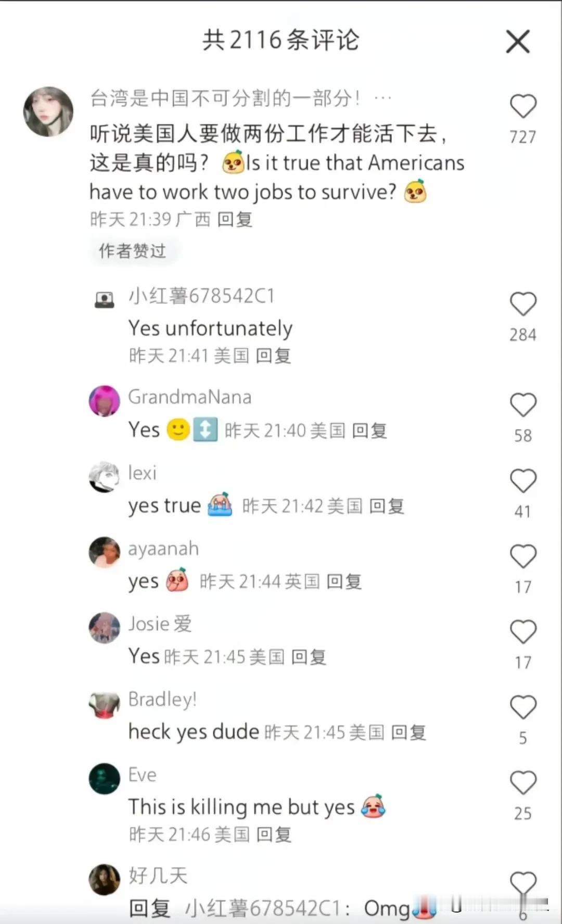This screenshot has width=562, height=924.
Task: Open the top commenter's profile avatar
Action: 48,111
